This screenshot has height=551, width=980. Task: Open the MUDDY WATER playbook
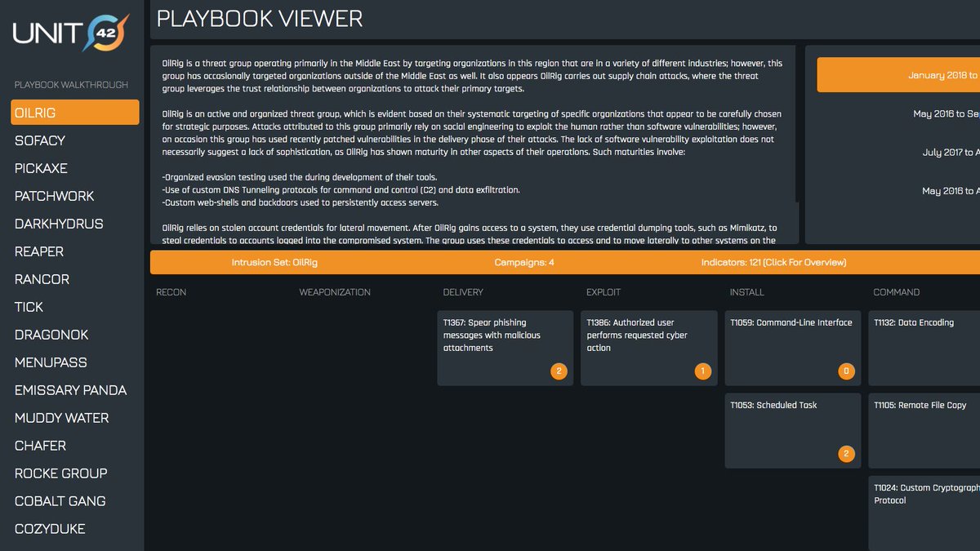pyautogui.click(x=62, y=418)
